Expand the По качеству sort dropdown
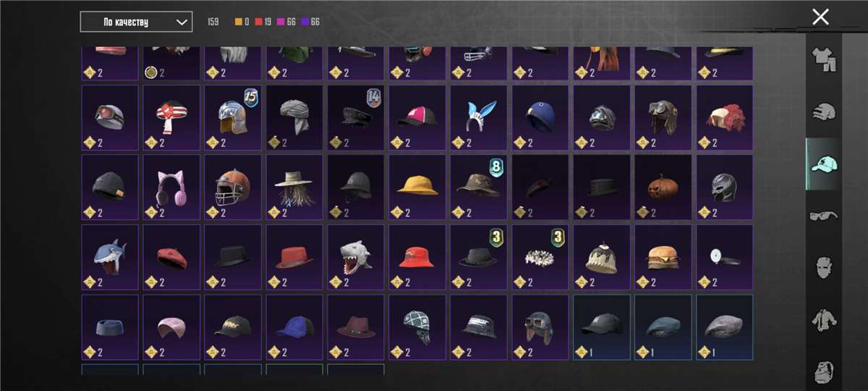 click(x=136, y=22)
